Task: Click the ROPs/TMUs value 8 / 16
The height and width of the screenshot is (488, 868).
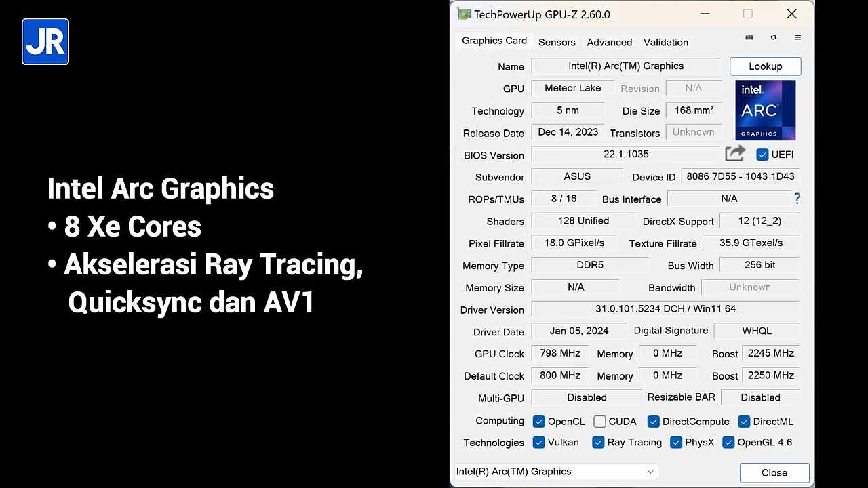Action: (564, 199)
